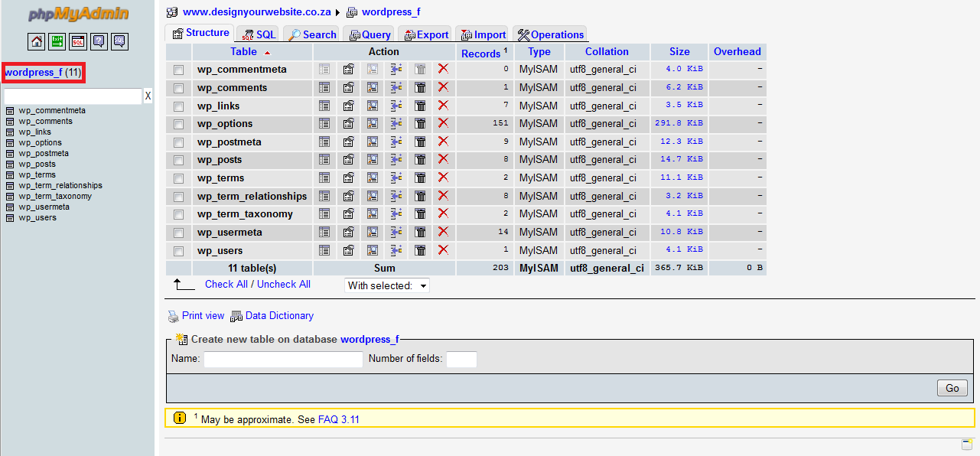
Task: Switch to the Export tab
Action: click(x=425, y=34)
